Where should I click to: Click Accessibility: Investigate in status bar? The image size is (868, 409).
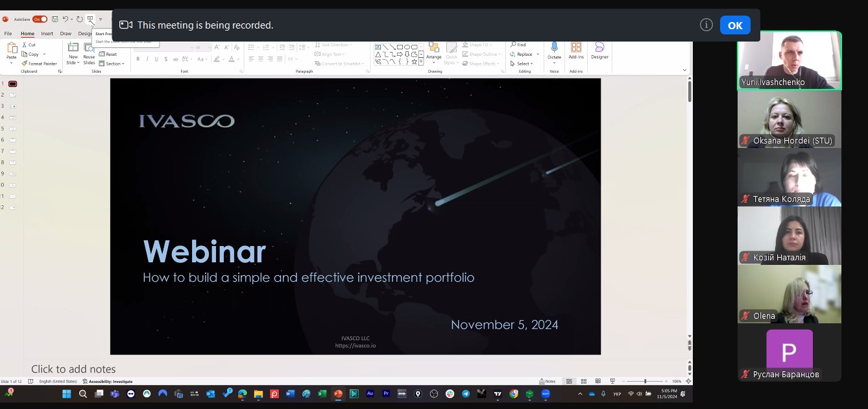point(108,381)
